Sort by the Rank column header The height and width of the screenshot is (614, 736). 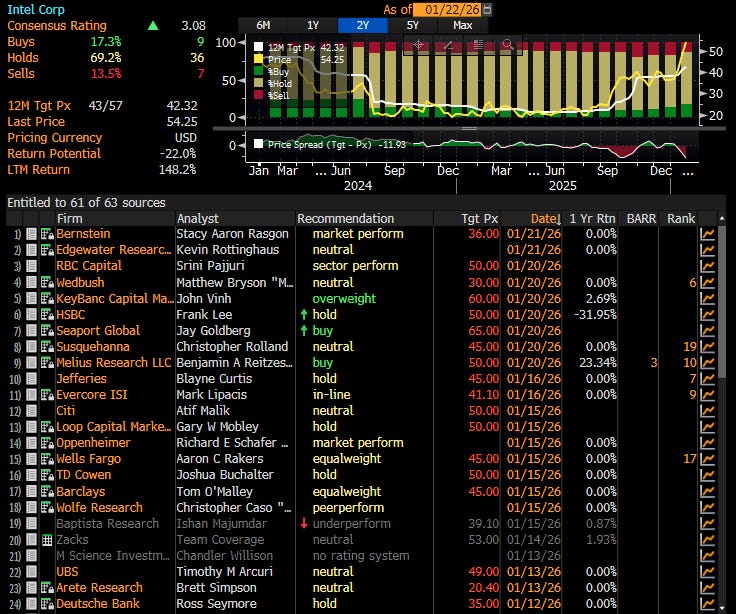(681, 219)
